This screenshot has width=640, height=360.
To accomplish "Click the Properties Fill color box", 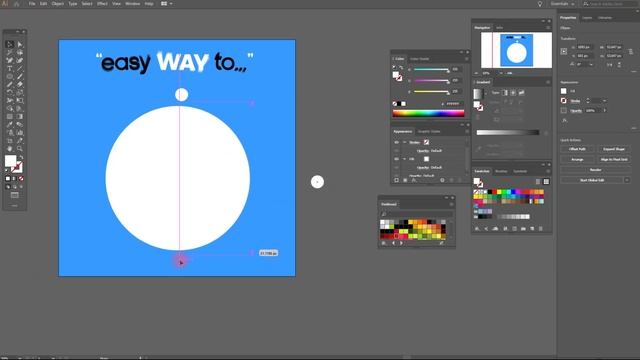I will (x=564, y=91).
